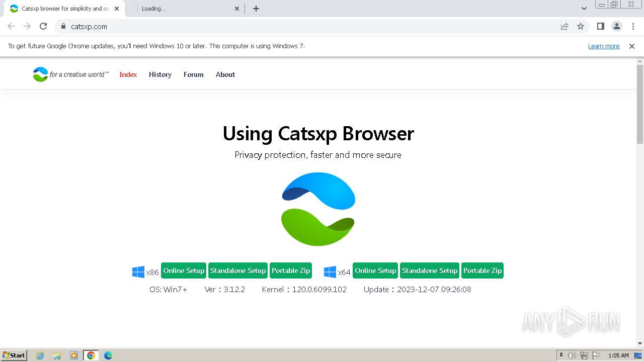Image resolution: width=644 pixels, height=362 pixels.
Task: Click the scrollbar down arrow
Action: point(640,343)
